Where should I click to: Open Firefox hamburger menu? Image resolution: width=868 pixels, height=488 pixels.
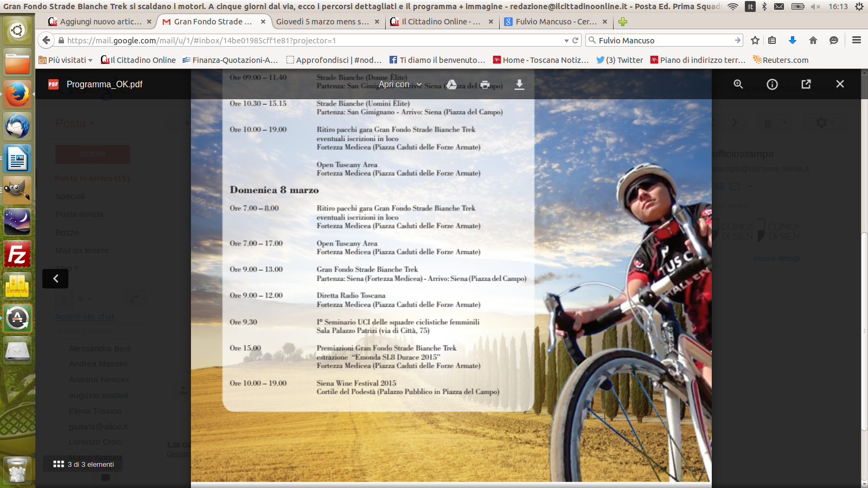pyautogui.click(x=857, y=40)
